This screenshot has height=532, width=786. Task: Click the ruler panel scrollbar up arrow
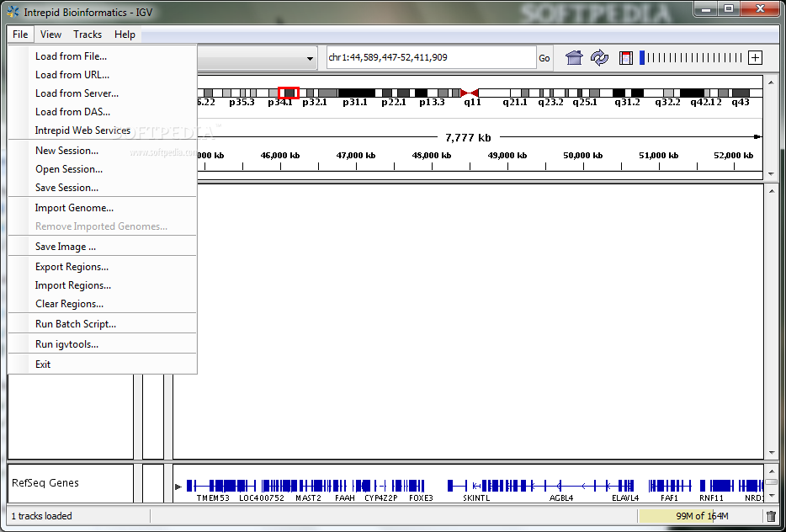(x=772, y=81)
